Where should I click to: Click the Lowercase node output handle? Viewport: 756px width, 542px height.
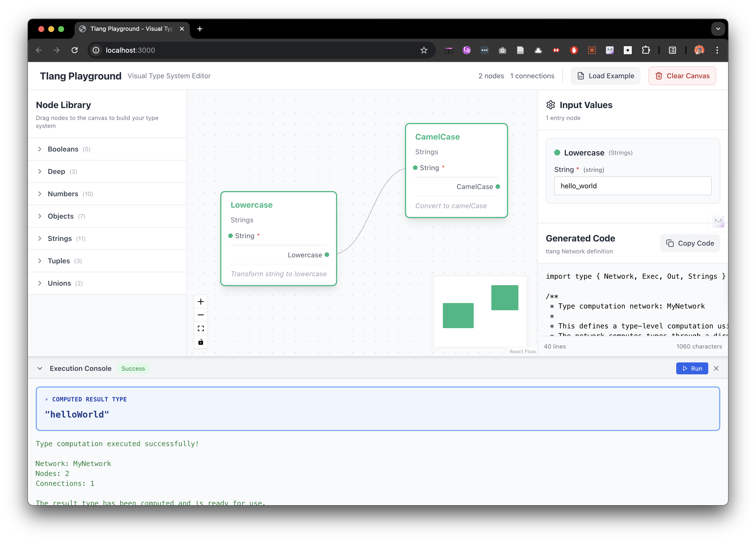[327, 255]
